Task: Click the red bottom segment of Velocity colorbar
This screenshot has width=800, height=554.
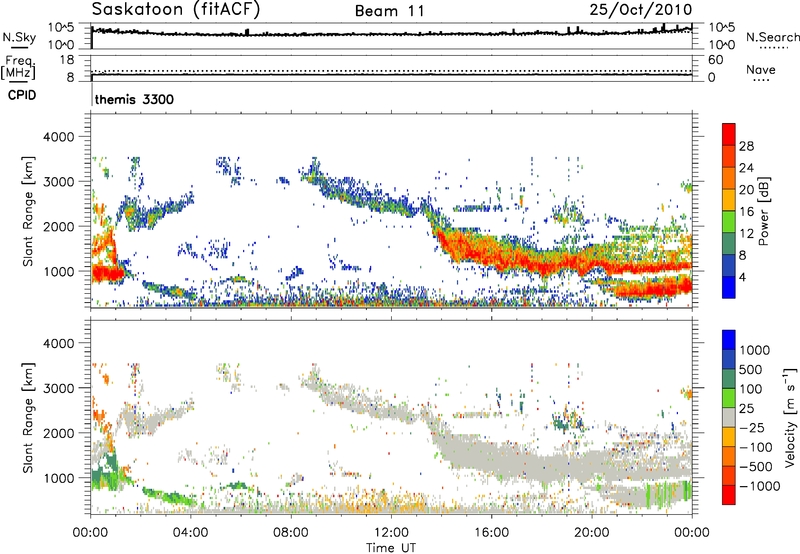Action: (729, 494)
